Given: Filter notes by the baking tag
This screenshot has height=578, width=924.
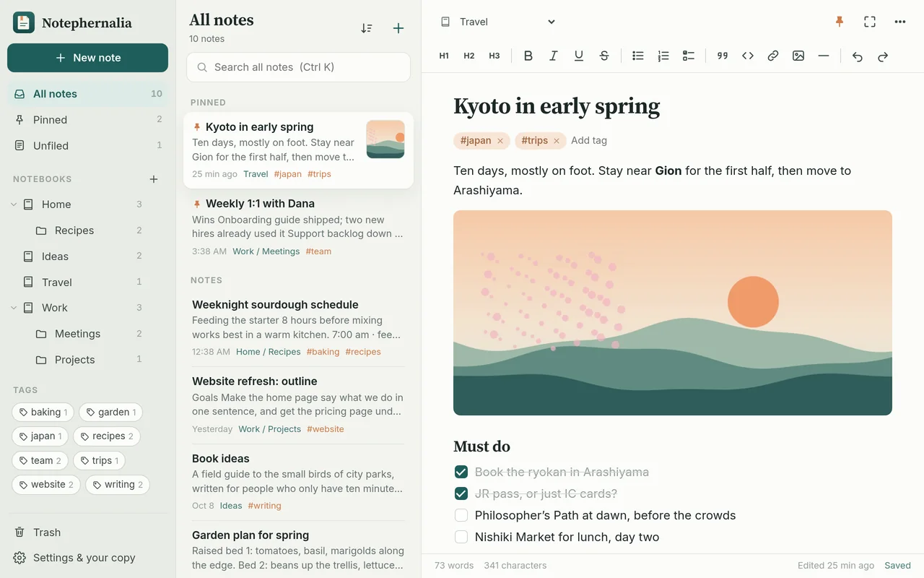Looking at the screenshot, I should (x=43, y=412).
